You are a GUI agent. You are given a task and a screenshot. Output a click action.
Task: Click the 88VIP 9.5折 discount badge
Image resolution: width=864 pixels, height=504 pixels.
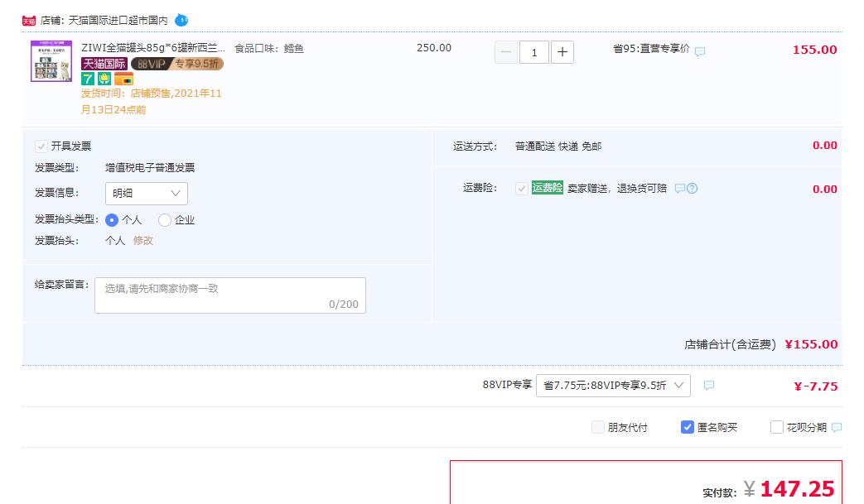pos(176,64)
